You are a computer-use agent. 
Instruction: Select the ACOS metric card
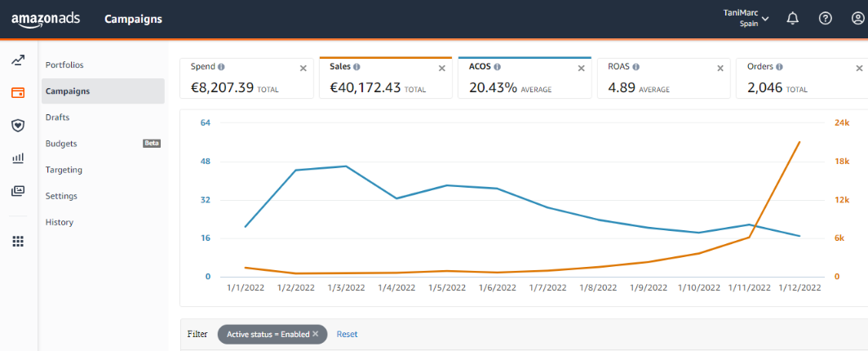[x=525, y=78]
